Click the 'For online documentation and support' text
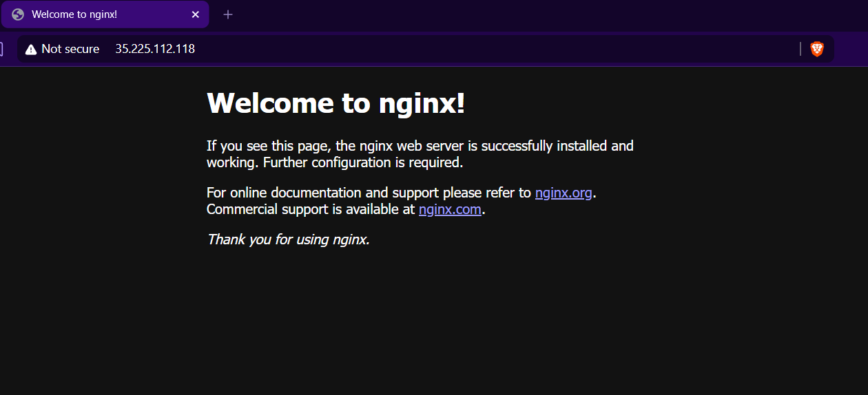 [369, 193]
